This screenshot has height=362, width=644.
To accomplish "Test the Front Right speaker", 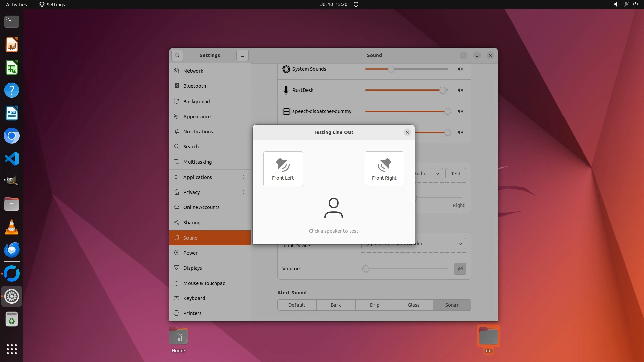I will click(384, 169).
